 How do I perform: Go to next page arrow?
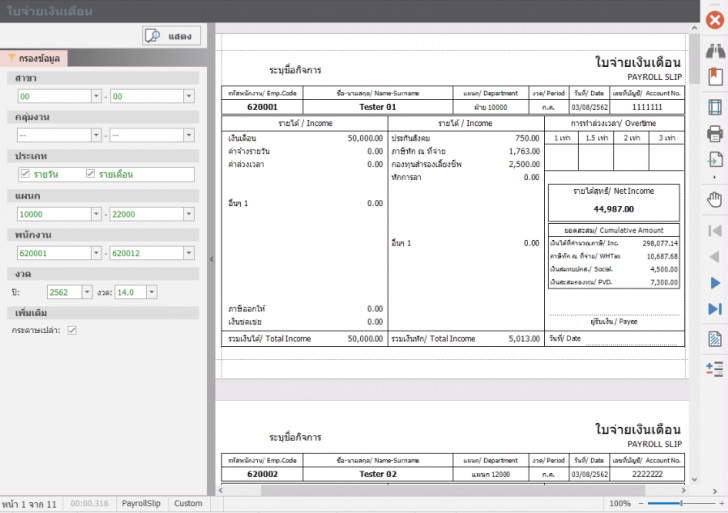point(714,283)
